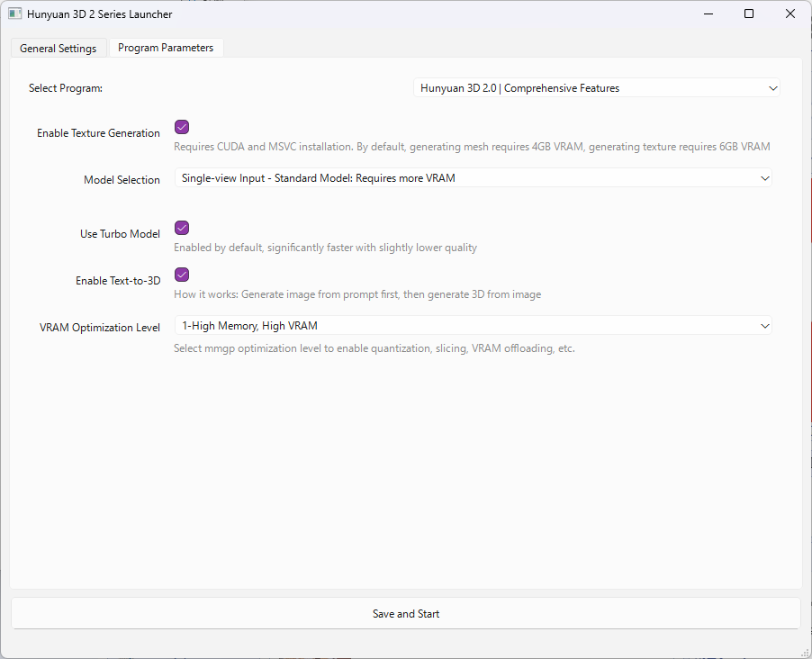Click the Hunyuan 3D launcher app icon
This screenshot has height=659, width=812.
click(14, 14)
